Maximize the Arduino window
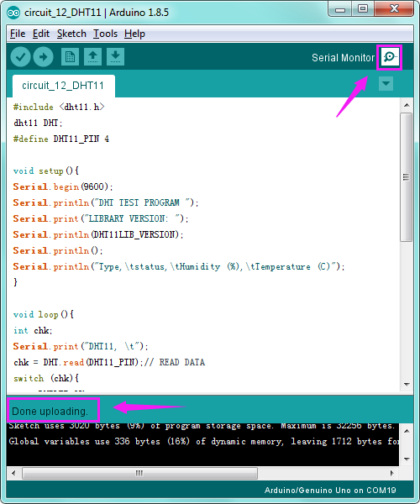This screenshot has height=504, width=420. point(363,9)
